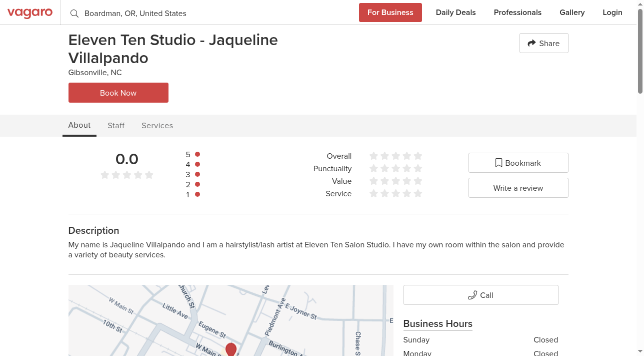Screen dimensions: 644x356
Task: Open Professionals in the top navigation
Action: pos(517,13)
